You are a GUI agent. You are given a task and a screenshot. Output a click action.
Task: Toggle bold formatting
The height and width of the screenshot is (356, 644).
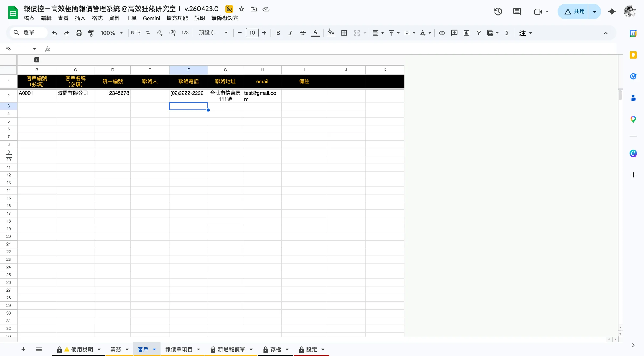point(278,33)
